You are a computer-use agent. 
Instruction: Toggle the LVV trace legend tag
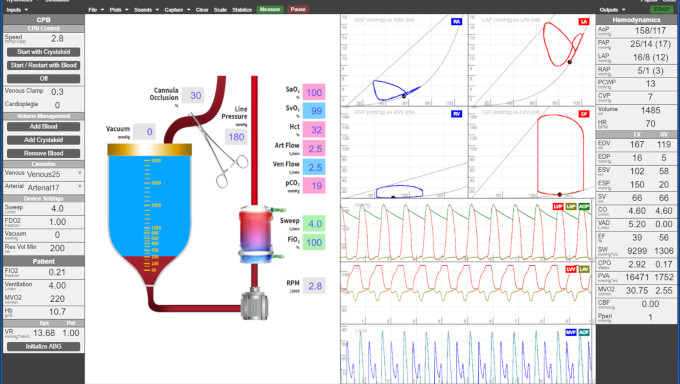click(x=571, y=269)
